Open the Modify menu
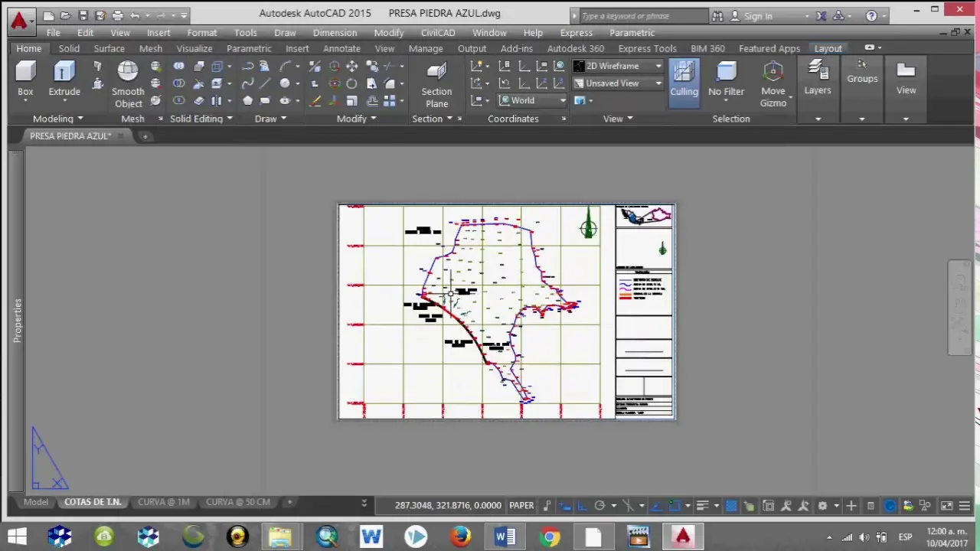This screenshot has height=551, width=980. pyautogui.click(x=388, y=33)
